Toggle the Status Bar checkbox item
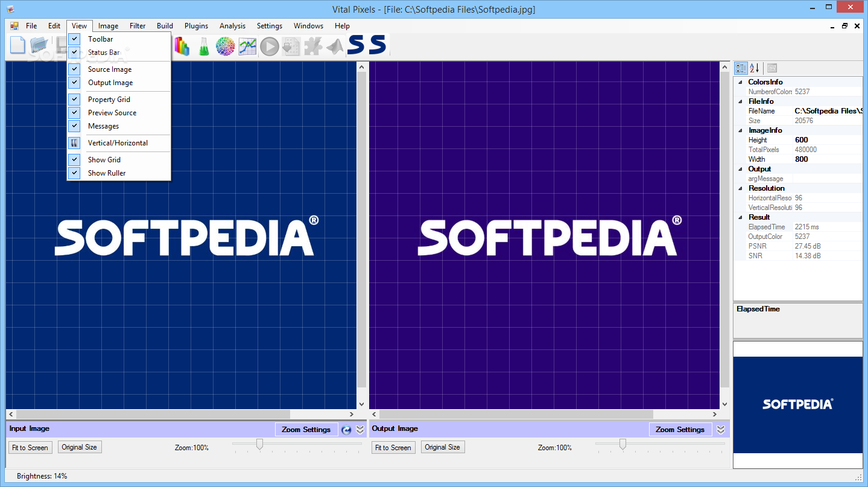Screen dimensions: 868x487 [119, 53]
